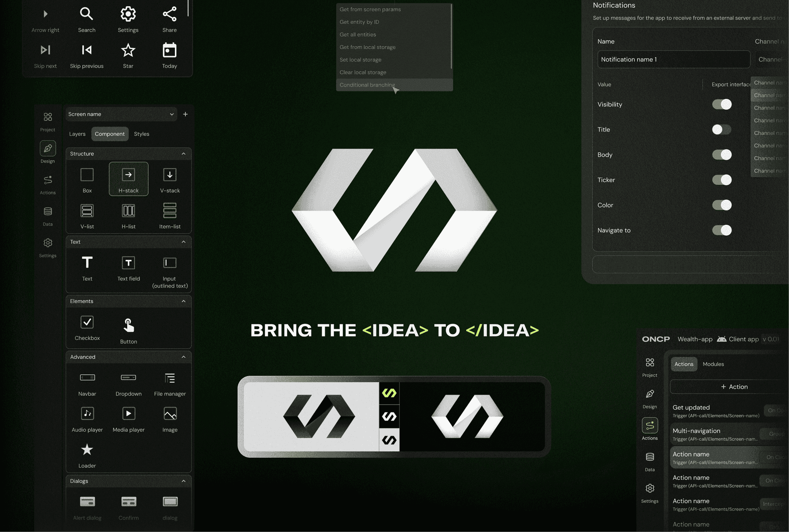Select the Media player component
The image size is (789, 532).
[x=129, y=419]
